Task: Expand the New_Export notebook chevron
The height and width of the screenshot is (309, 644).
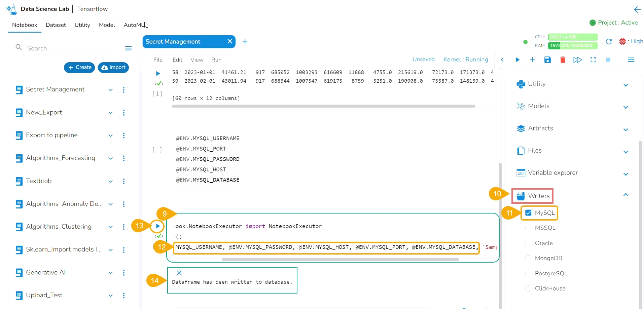Action: click(110, 113)
